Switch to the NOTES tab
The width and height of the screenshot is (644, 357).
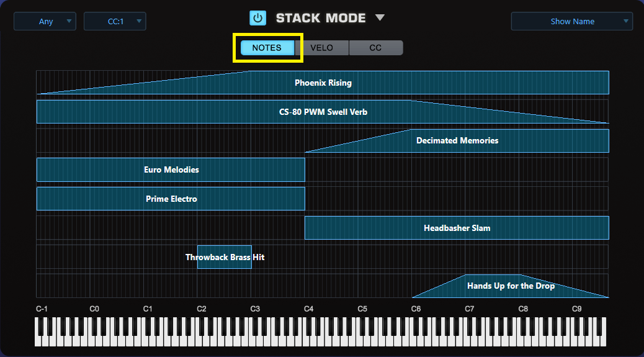pyautogui.click(x=267, y=48)
